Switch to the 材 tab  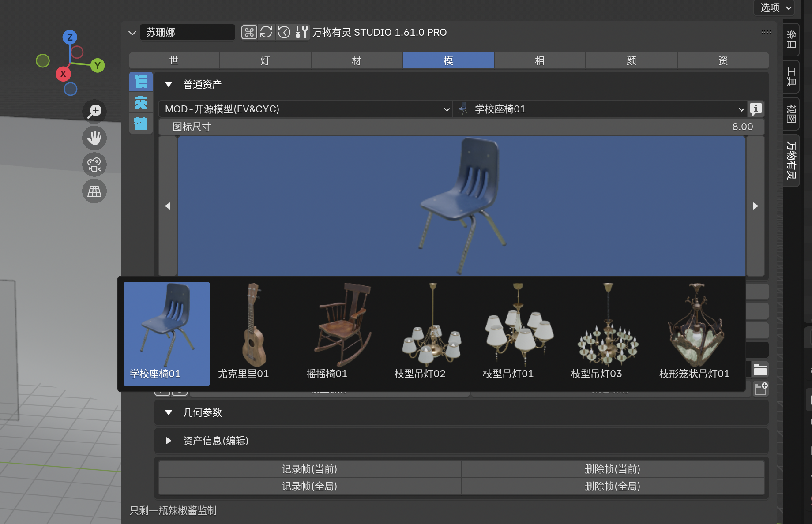tap(357, 60)
